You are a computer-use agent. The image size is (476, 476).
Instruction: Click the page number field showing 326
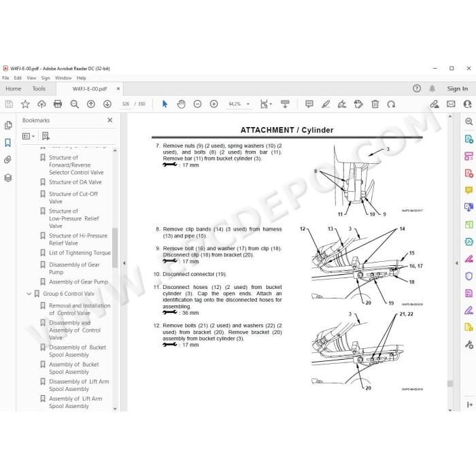pos(125,104)
